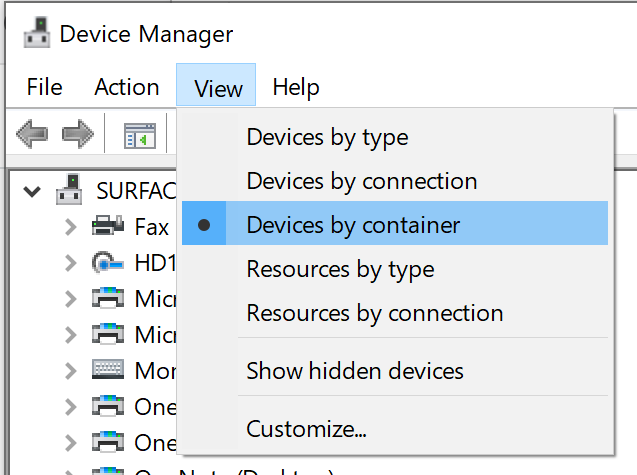Click the Device Manager title icon
Image resolution: width=637 pixels, height=475 pixels.
click(x=37, y=33)
